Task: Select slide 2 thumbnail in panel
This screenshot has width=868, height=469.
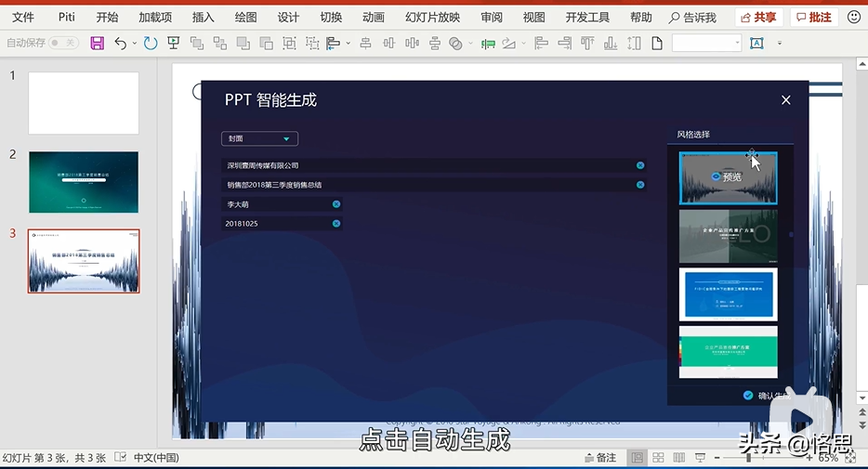Action: coord(84,182)
